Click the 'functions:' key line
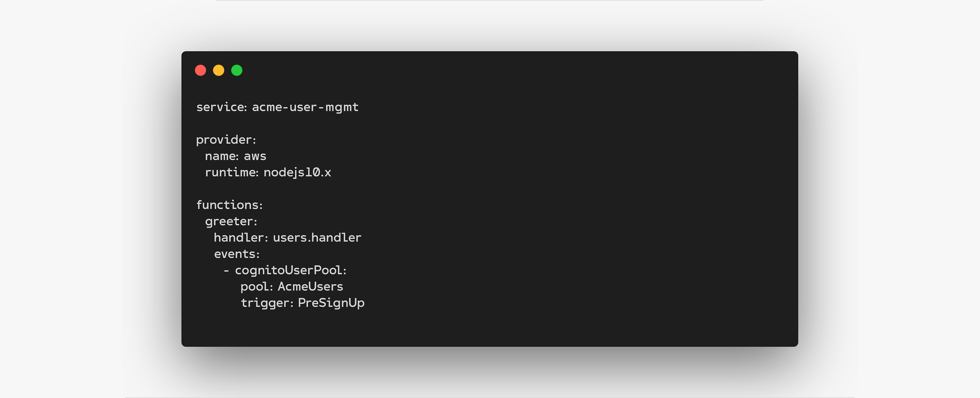 tap(229, 205)
